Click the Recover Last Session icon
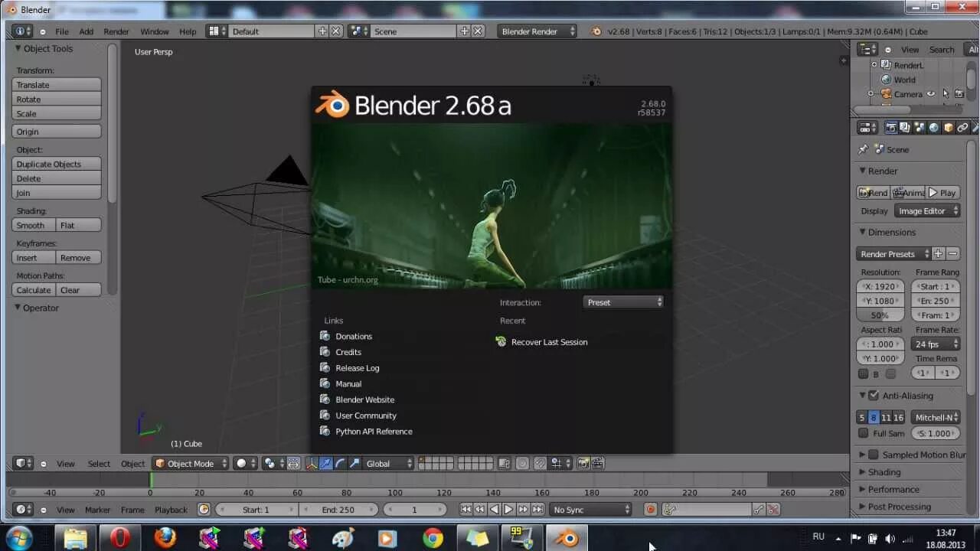This screenshot has width=980, height=551. (501, 342)
